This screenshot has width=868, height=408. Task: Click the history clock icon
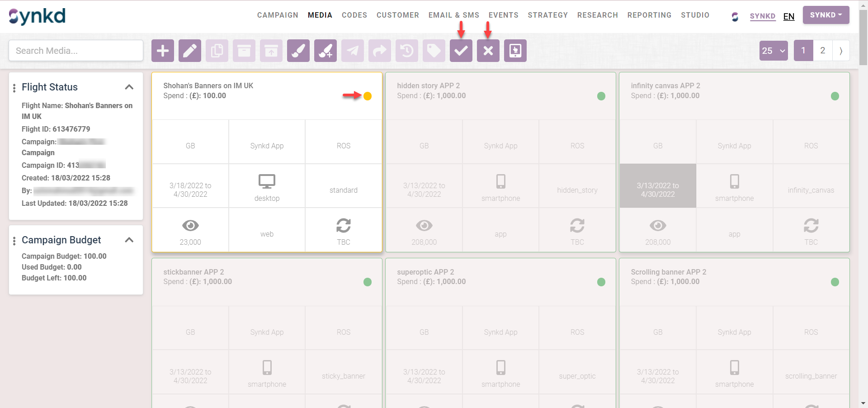[407, 51]
